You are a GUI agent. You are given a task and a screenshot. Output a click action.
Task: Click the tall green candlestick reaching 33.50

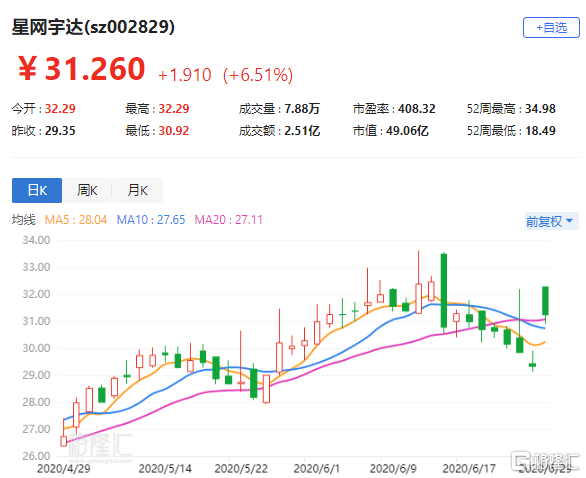(444, 291)
